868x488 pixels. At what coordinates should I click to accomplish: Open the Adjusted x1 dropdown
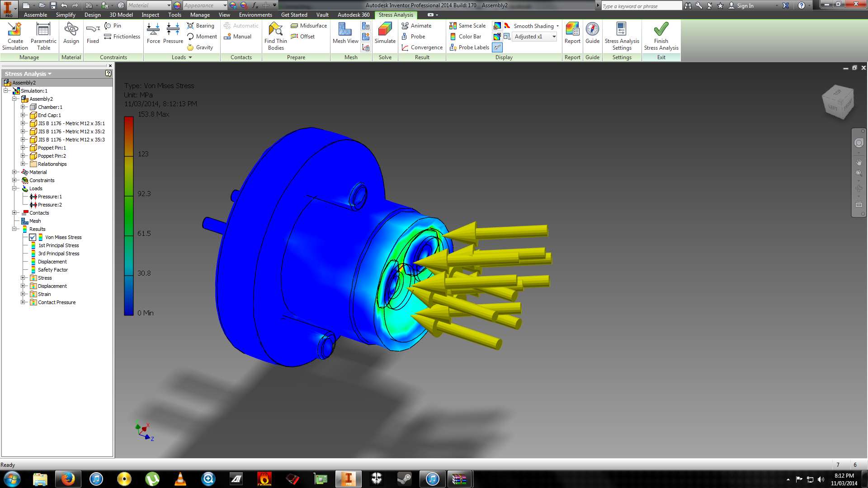pyautogui.click(x=554, y=37)
